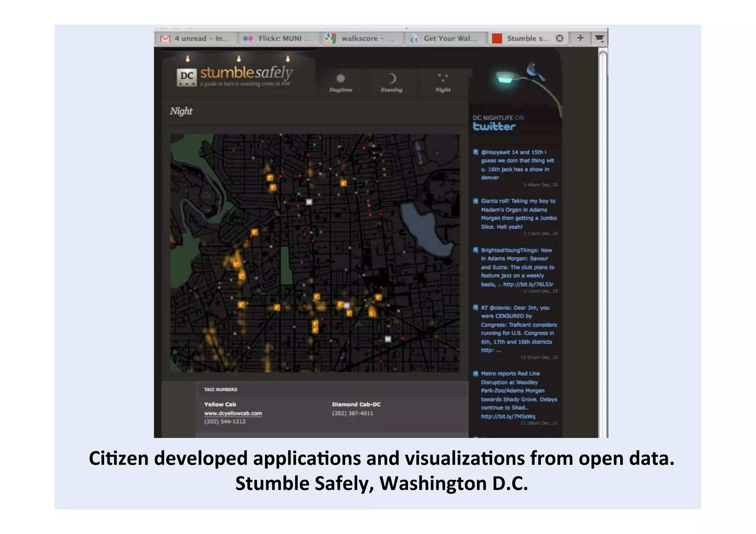756x534 pixels.
Task: Click the TAXI NUMBERS heading
Action: tap(221, 389)
